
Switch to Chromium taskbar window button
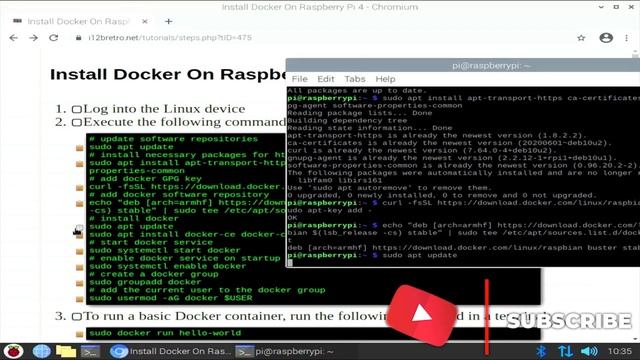click(x=170, y=351)
